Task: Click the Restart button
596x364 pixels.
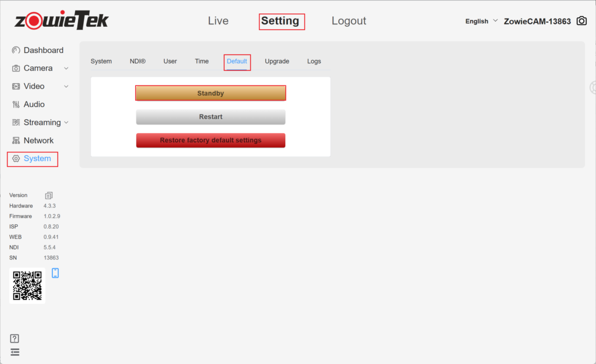Action: 211,117
